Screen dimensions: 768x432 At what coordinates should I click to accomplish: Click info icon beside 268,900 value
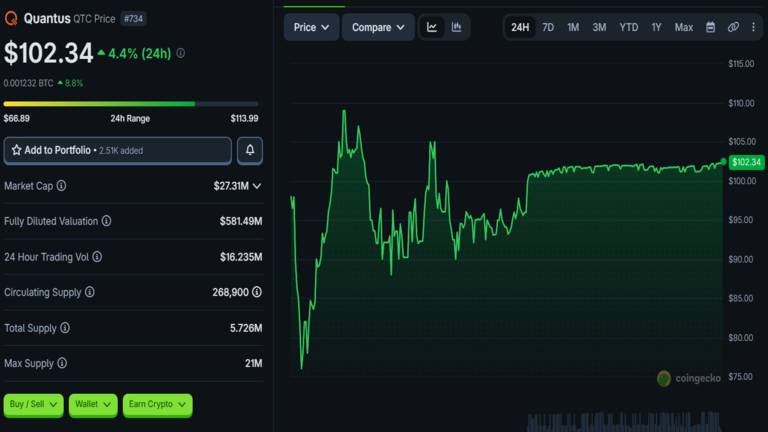(x=257, y=292)
